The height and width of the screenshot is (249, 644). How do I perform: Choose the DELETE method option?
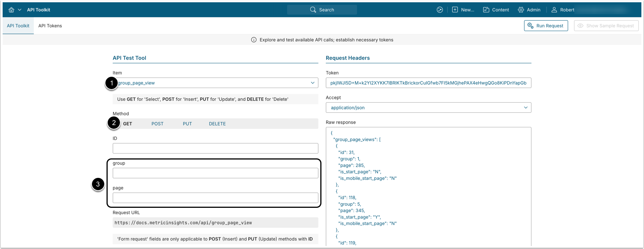click(x=217, y=124)
